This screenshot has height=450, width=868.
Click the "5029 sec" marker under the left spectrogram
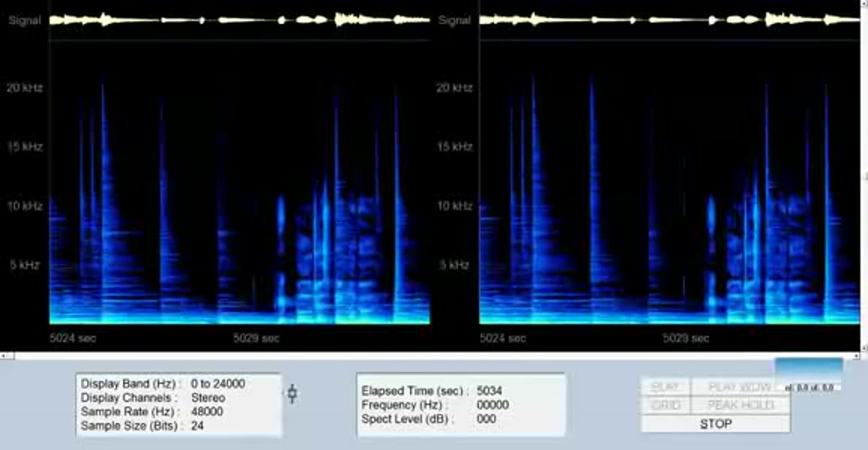tap(256, 337)
